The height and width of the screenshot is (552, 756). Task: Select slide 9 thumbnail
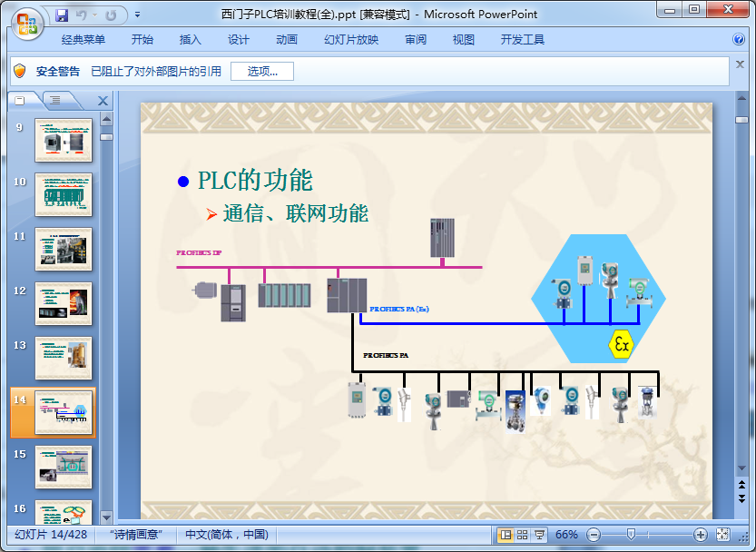[x=64, y=141]
